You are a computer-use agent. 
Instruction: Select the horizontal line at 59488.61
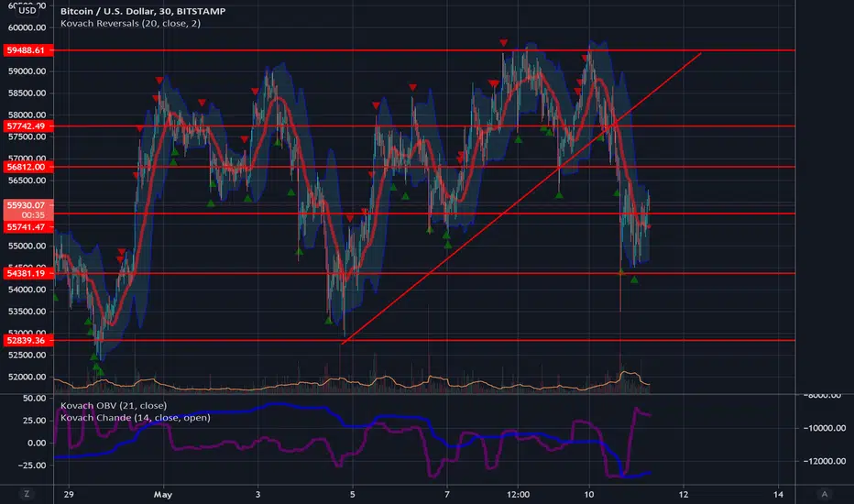pyautogui.click(x=425, y=50)
